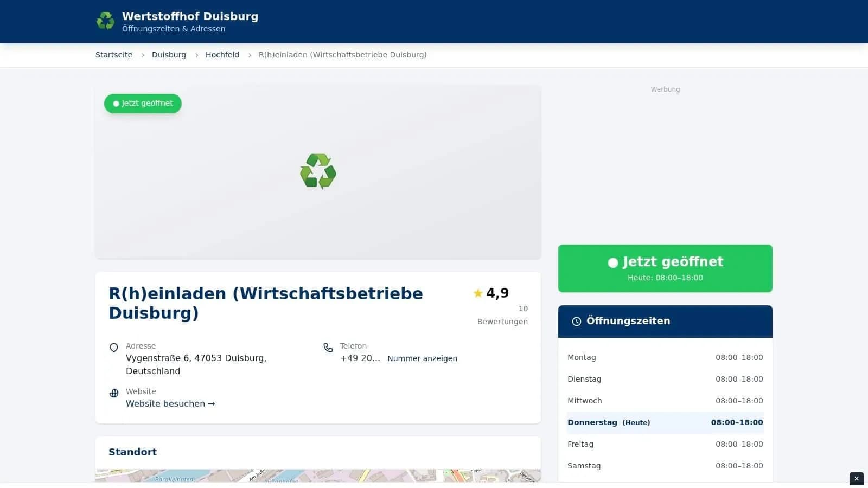Screen dimensions: 868x488
Task: Open the Hochfeld breadcrumb link
Action: tap(222, 55)
